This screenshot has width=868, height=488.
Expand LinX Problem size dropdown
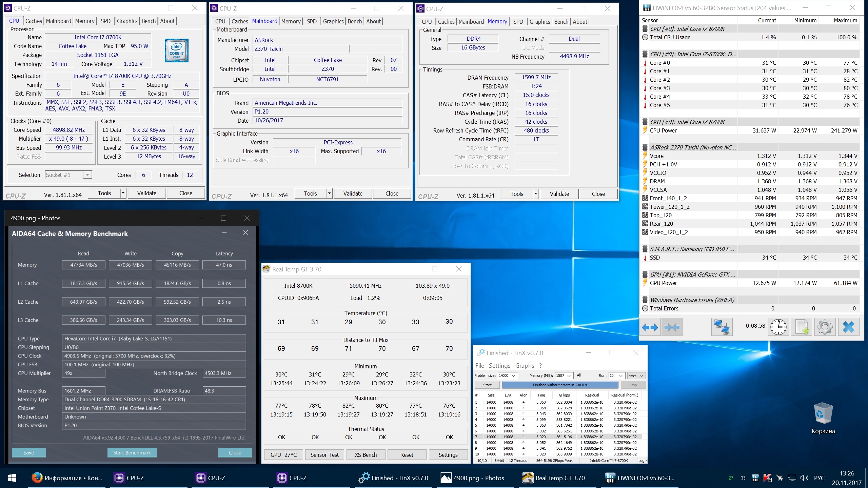[513, 375]
